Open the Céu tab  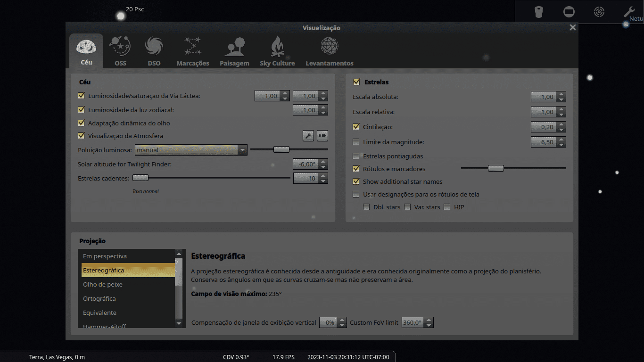click(86, 51)
